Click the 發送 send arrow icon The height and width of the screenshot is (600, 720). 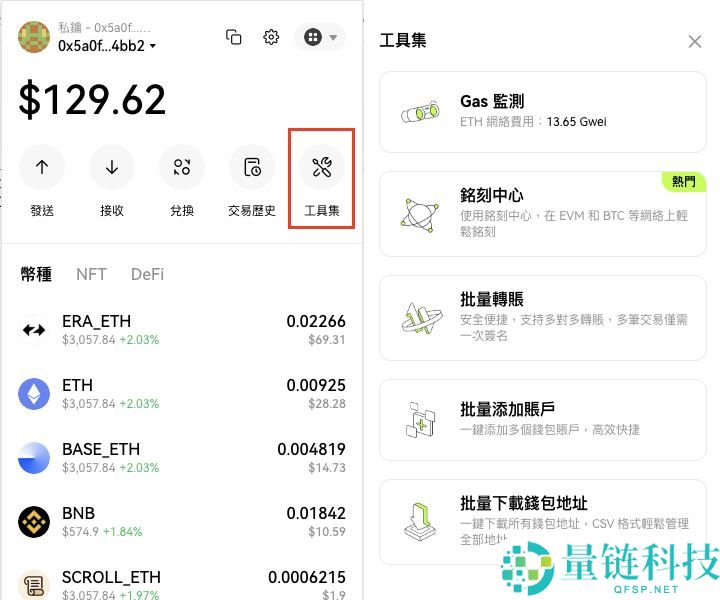(x=42, y=167)
